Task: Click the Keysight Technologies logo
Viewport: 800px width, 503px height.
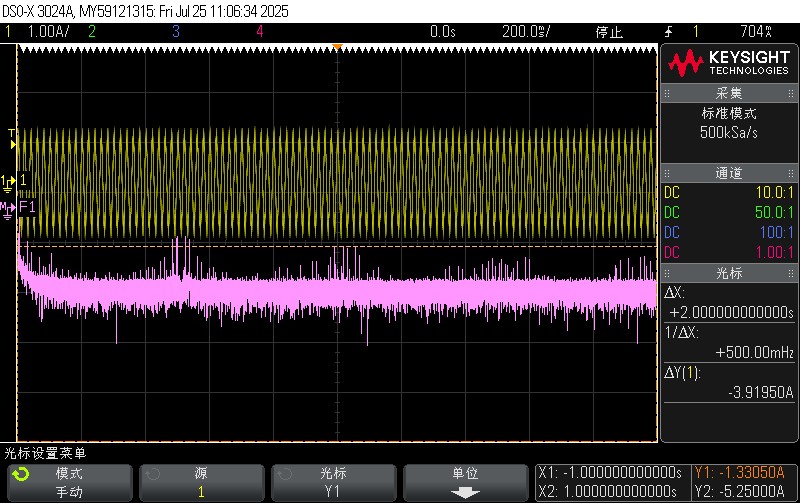Action: click(729, 64)
